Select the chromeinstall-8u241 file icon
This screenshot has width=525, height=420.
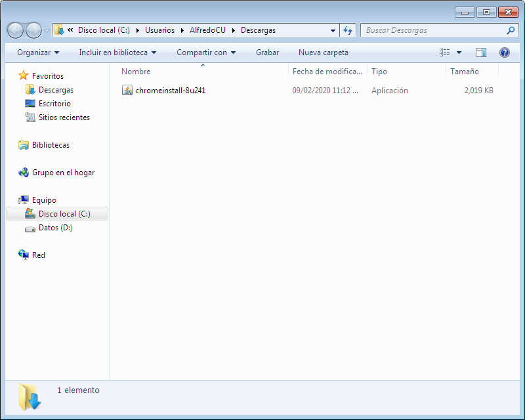[127, 90]
